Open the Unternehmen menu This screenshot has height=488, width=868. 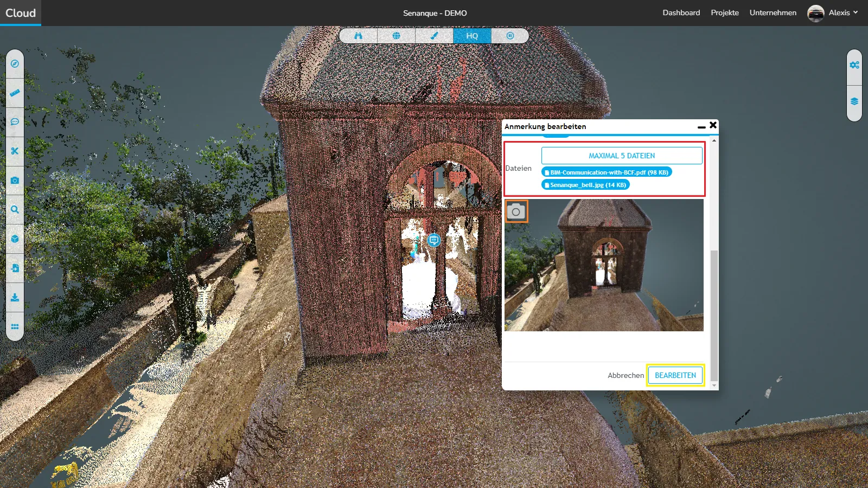(x=773, y=12)
